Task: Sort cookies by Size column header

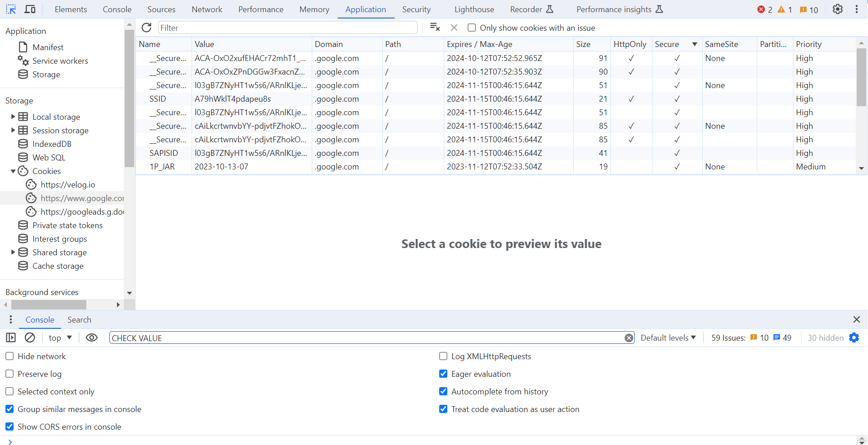Action: (592, 44)
